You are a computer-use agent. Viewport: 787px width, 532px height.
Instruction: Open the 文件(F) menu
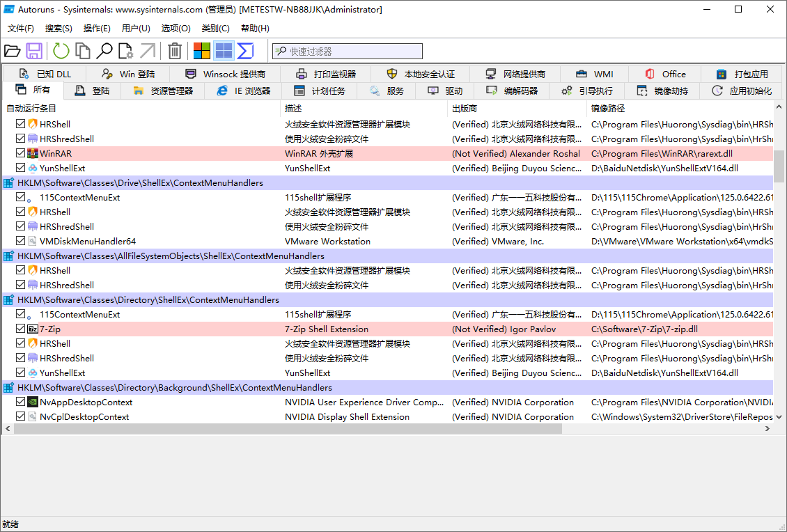pyautogui.click(x=21, y=29)
